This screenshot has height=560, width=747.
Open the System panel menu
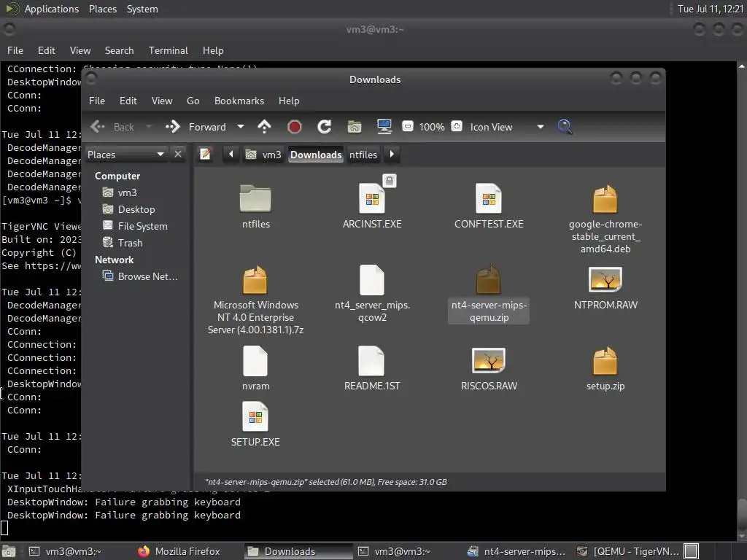click(142, 9)
